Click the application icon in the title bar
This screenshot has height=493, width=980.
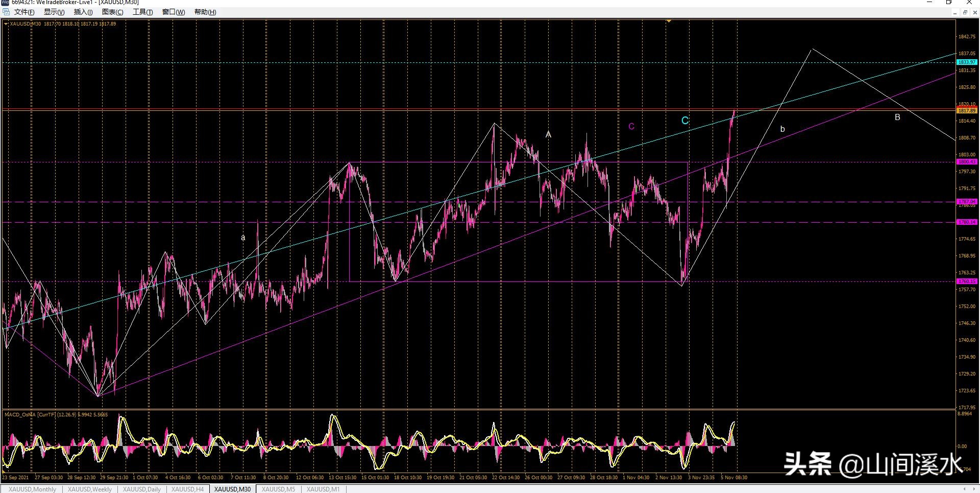coord(5,3)
